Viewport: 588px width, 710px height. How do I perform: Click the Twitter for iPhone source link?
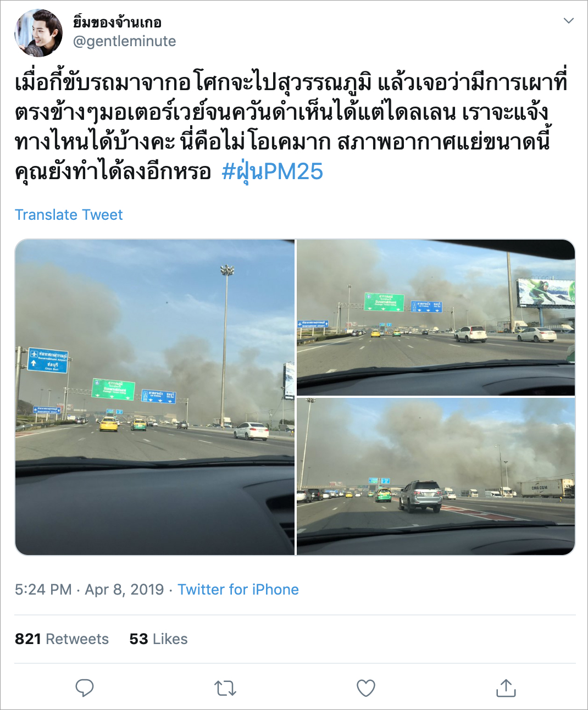click(x=238, y=590)
